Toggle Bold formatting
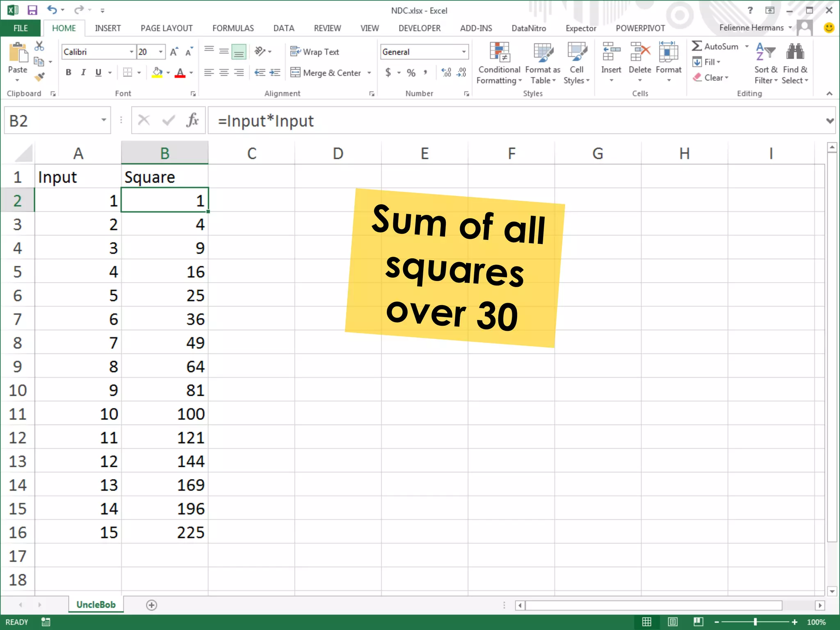 point(68,73)
